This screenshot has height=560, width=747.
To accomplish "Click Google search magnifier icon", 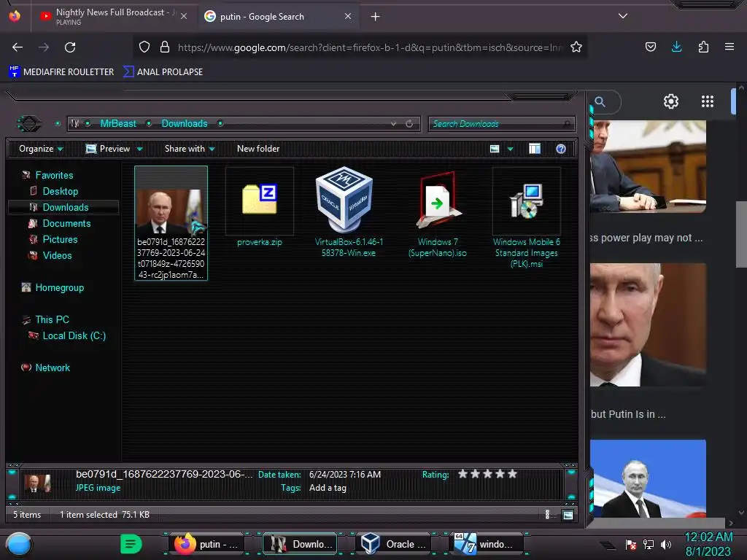I will [x=600, y=101].
